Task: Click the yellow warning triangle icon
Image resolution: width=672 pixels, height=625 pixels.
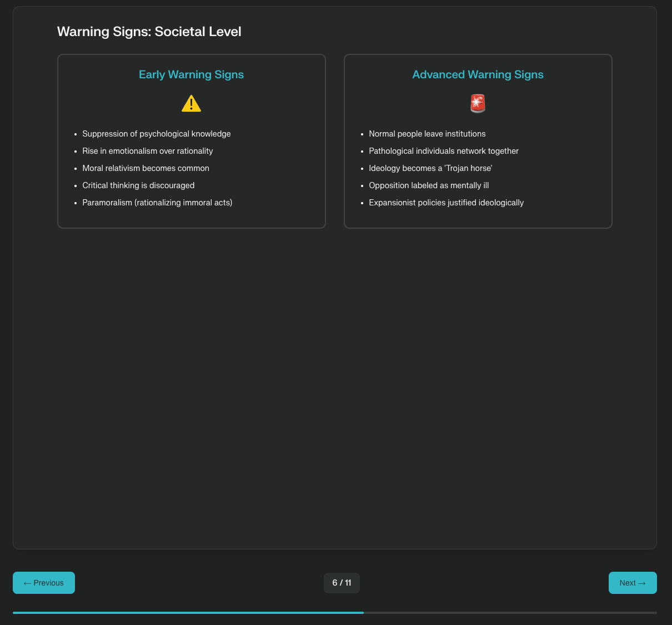Action: tap(191, 104)
